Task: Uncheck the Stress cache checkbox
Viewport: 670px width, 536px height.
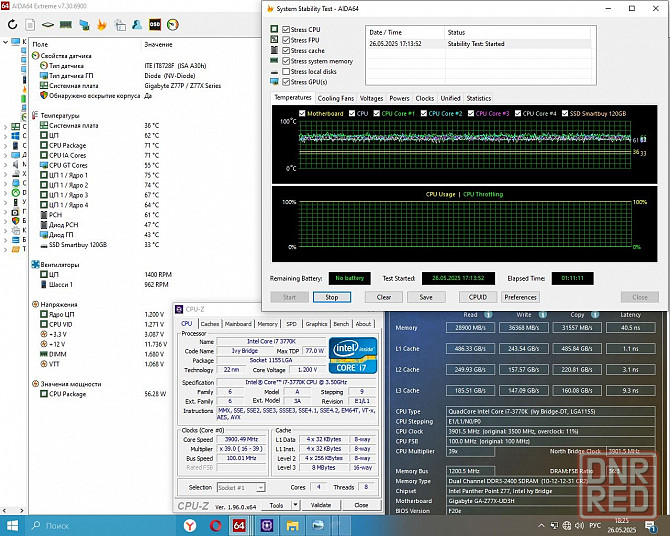Action: (x=286, y=50)
